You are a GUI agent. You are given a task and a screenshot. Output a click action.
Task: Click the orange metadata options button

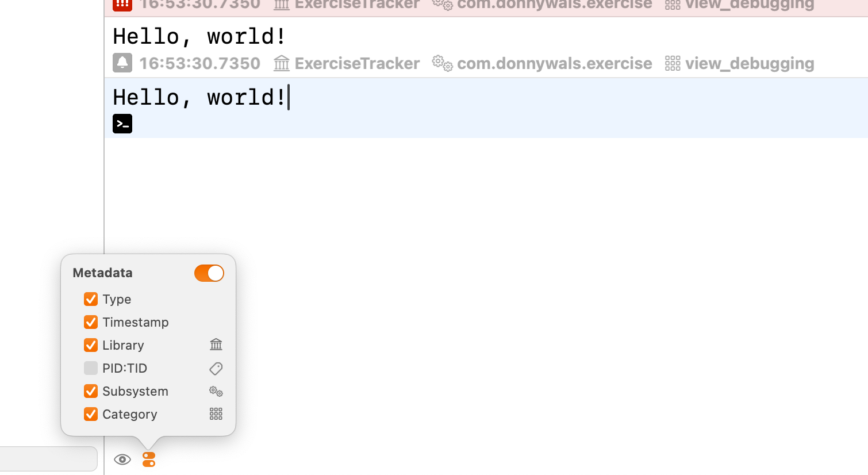[149, 459]
